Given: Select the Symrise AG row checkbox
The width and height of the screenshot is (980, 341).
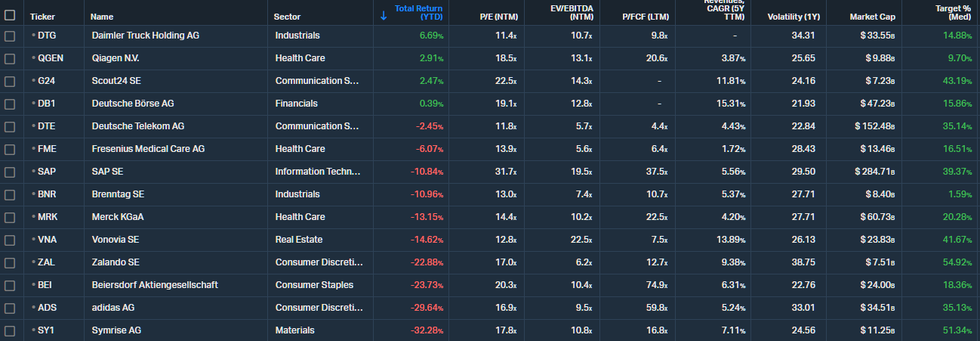Looking at the screenshot, I should click(x=10, y=330).
